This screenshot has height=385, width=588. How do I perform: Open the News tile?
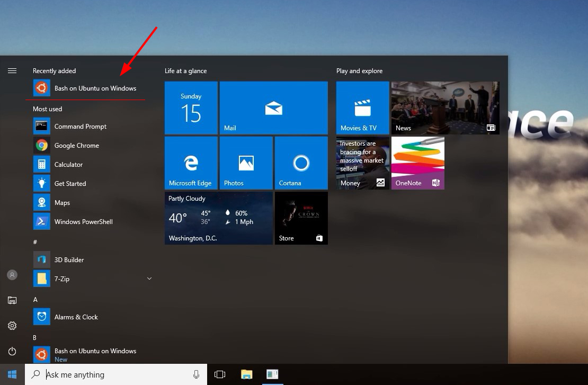[x=446, y=108]
